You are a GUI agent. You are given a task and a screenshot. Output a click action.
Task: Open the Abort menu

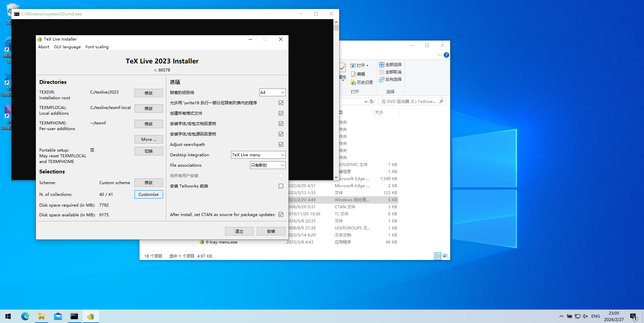coord(44,47)
